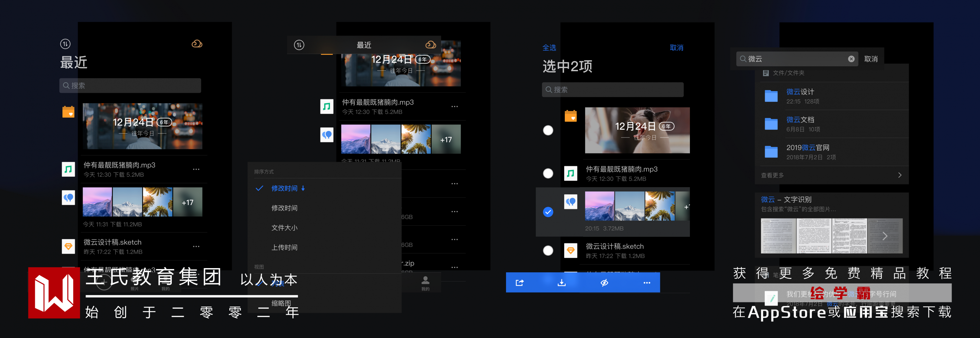Image resolution: width=980 pixels, height=338 pixels.
Task: Share selected items from blue toolbar
Action: click(x=520, y=282)
